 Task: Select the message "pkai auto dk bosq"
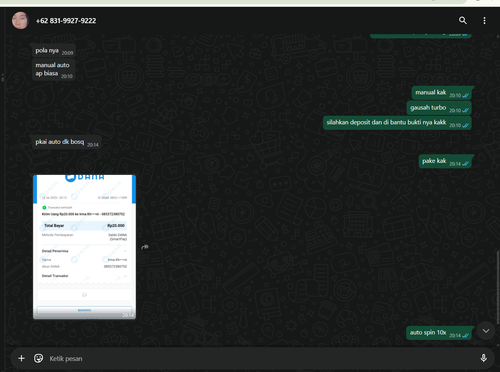click(x=66, y=142)
